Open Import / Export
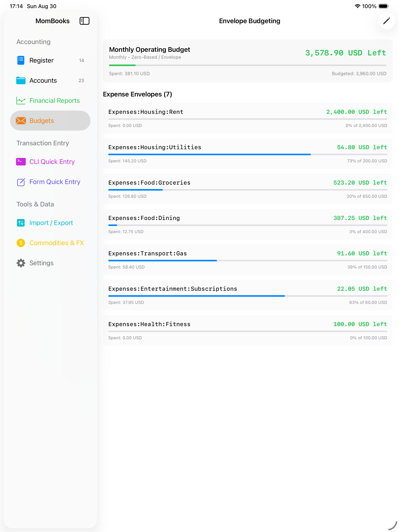The image size is (399, 532). click(50, 223)
